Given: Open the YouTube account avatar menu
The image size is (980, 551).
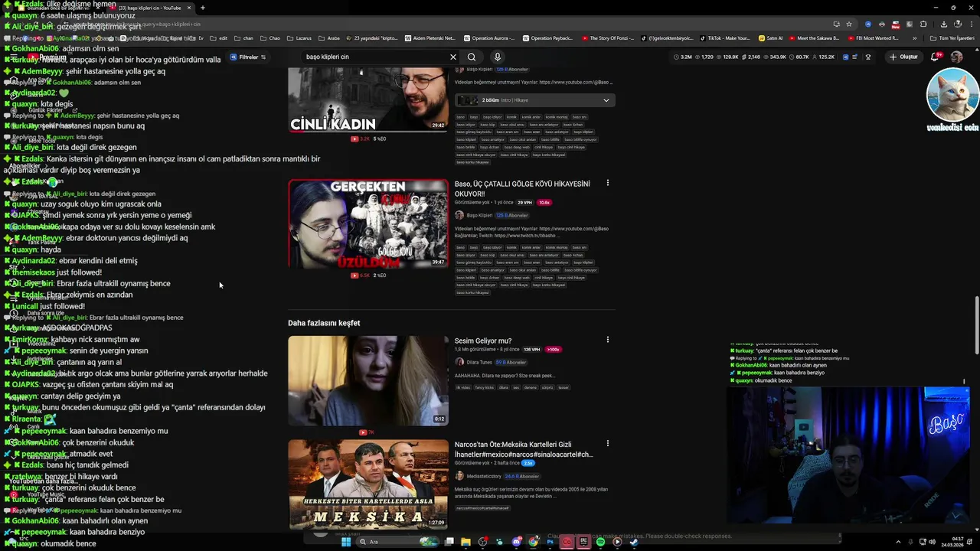Looking at the screenshot, I should coord(956,57).
